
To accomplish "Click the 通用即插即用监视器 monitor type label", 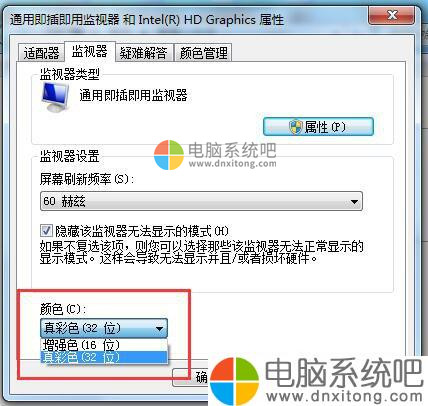I will 133,96.
